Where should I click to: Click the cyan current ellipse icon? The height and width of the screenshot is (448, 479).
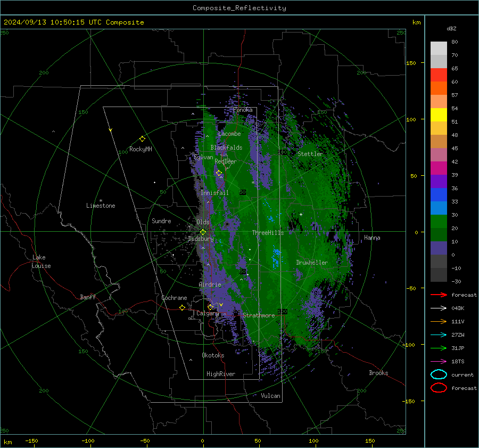(439, 374)
